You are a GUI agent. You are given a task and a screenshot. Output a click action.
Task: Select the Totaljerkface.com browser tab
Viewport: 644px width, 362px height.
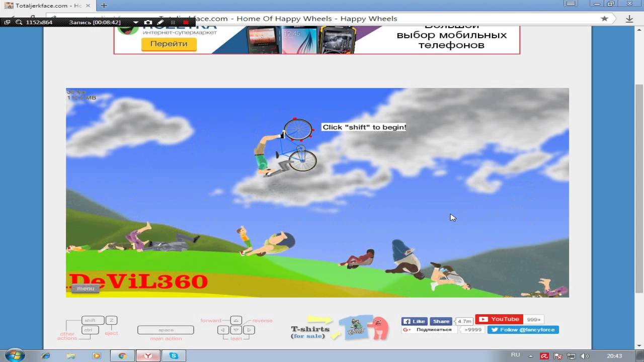pos(48,6)
